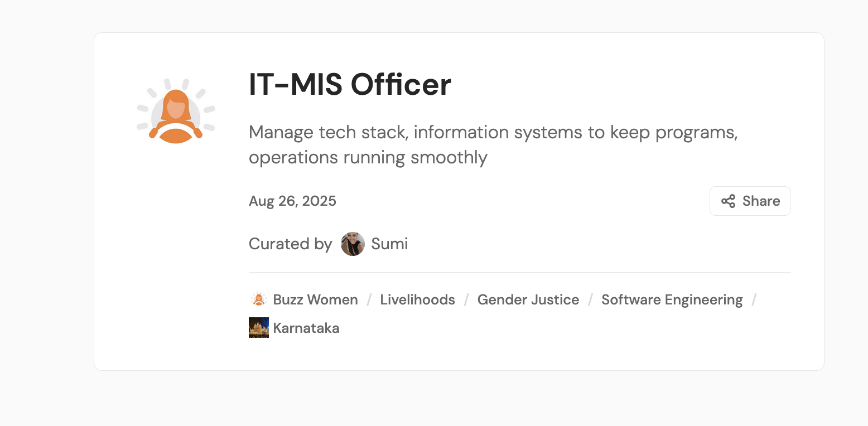This screenshot has height=426, width=868.
Task: Select the Livelihoods category tag
Action: point(417,300)
